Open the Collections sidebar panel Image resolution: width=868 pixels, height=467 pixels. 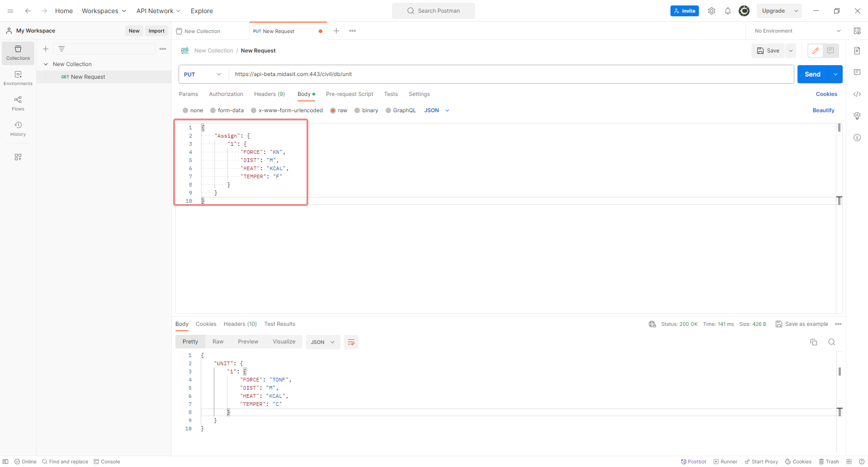click(x=18, y=53)
